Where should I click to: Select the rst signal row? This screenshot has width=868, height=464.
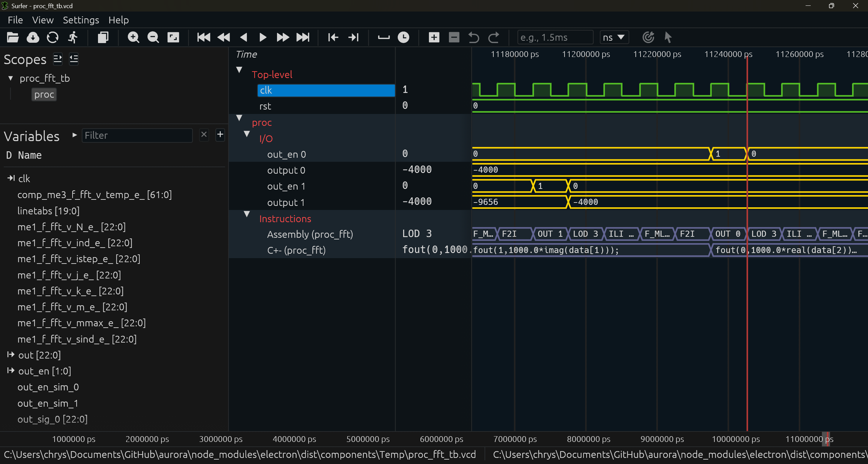click(x=265, y=106)
